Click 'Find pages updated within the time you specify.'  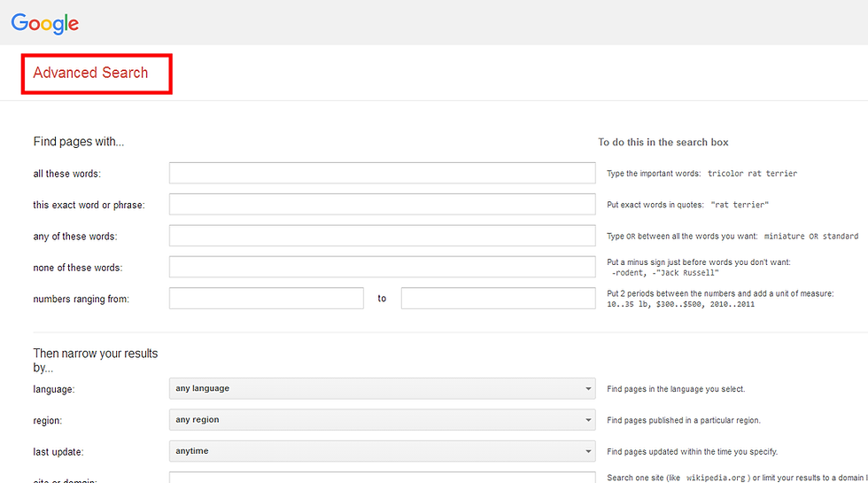tap(693, 452)
